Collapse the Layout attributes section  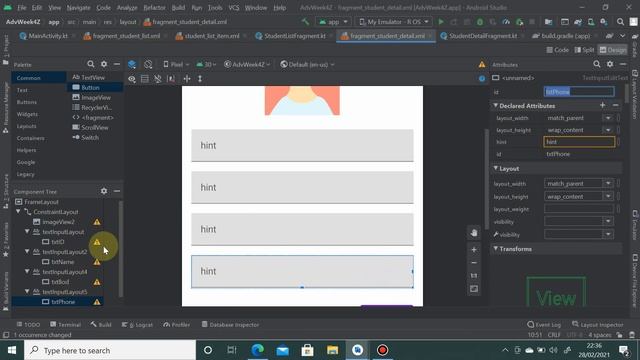pyautogui.click(x=496, y=169)
